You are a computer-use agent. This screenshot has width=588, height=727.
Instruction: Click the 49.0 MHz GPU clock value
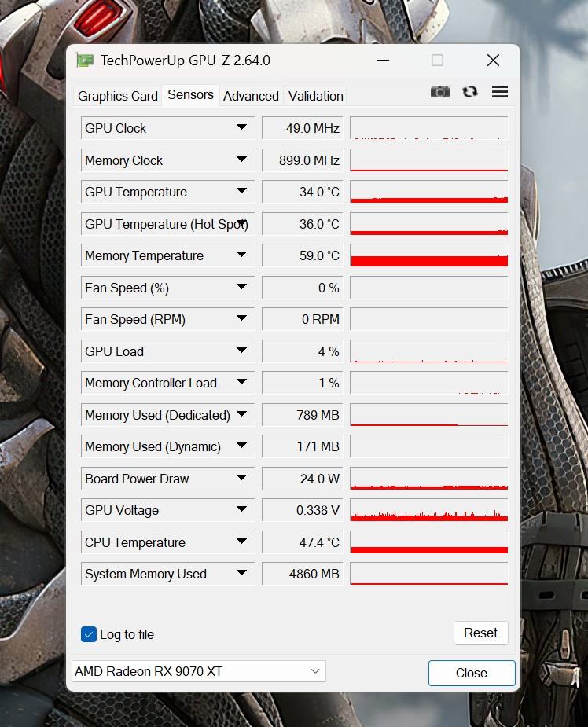(x=303, y=128)
